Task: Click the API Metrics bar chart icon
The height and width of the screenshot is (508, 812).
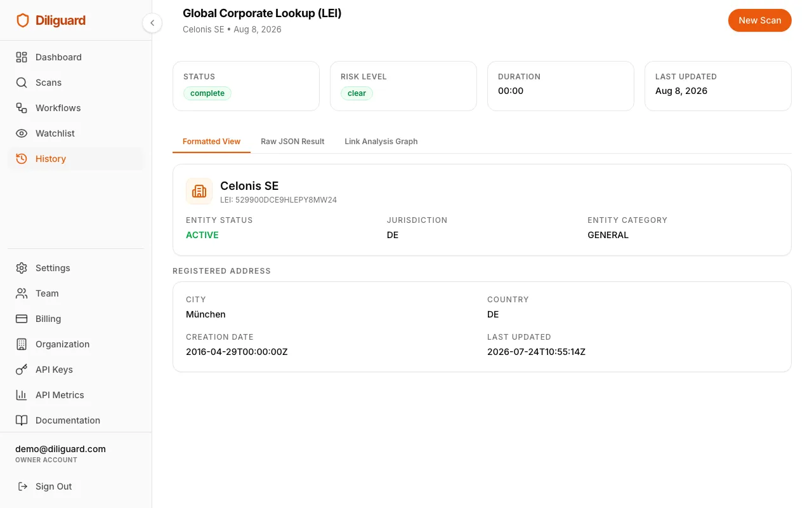Action: pos(22,395)
